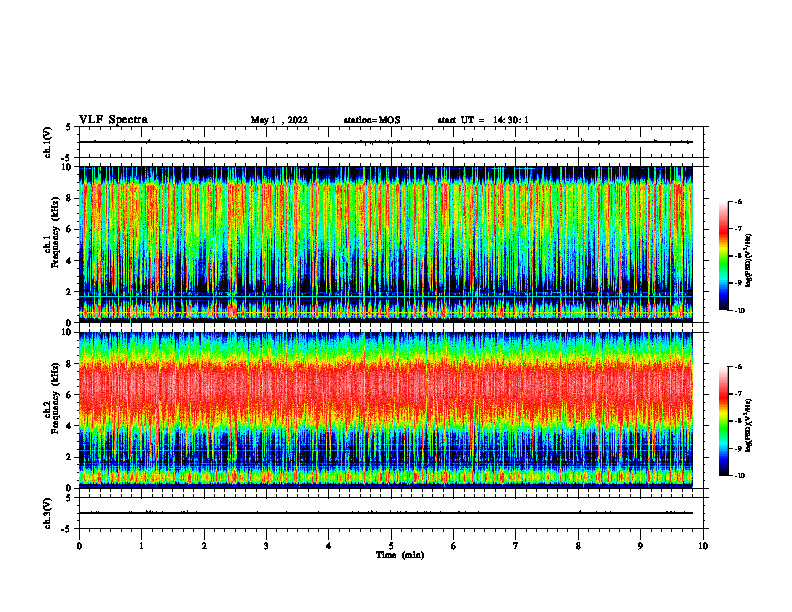This screenshot has width=792, height=612.
Task: Click time axis tick label "2"
Action: (204, 546)
